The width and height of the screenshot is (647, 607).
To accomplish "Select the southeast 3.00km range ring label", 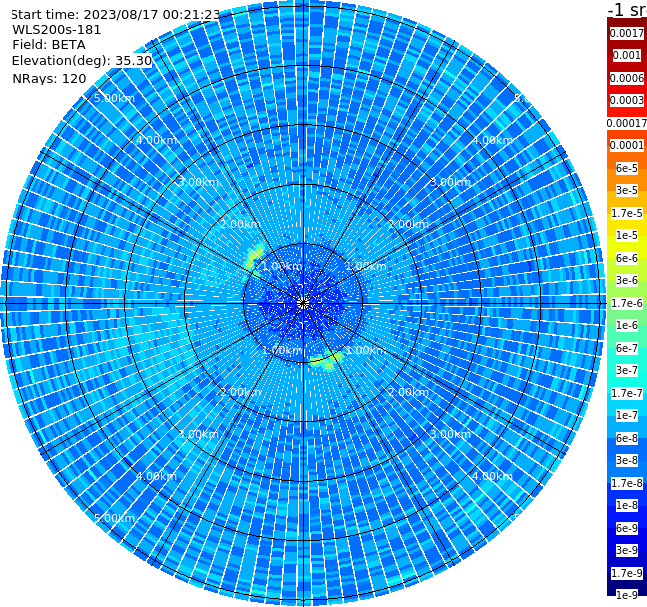I will point(450,434).
